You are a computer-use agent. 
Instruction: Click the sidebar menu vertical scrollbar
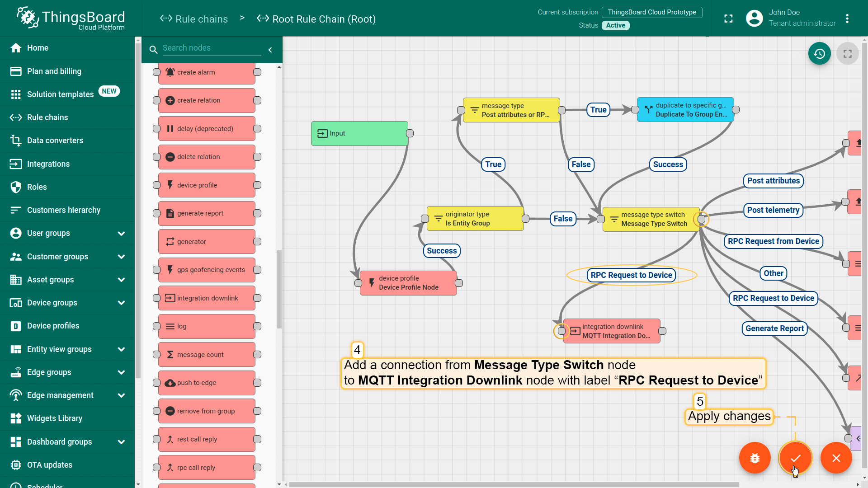(x=138, y=211)
